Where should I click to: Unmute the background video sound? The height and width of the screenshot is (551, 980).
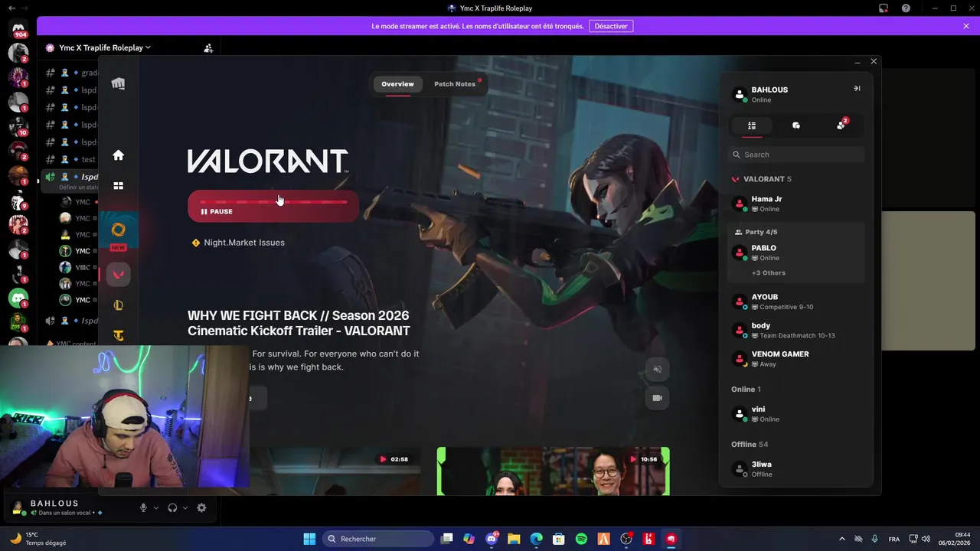pyautogui.click(x=657, y=369)
